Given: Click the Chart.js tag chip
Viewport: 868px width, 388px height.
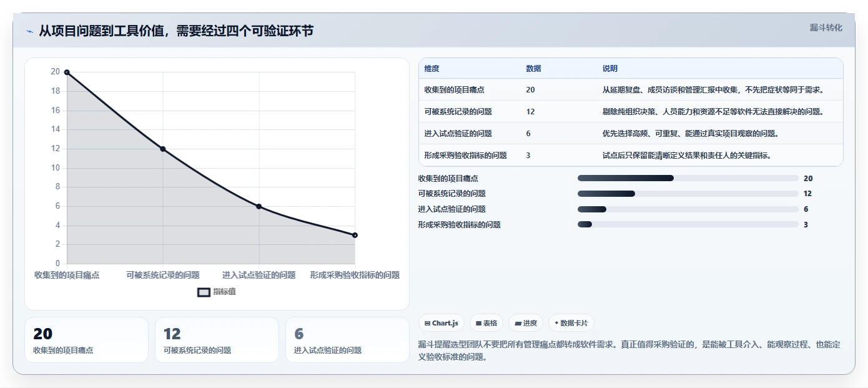Looking at the screenshot, I should (441, 323).
